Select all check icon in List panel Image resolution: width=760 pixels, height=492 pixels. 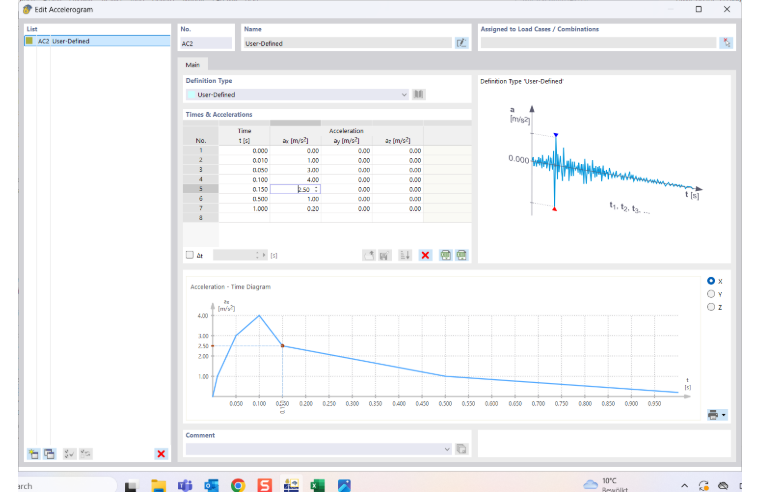(x=69, y=454)
